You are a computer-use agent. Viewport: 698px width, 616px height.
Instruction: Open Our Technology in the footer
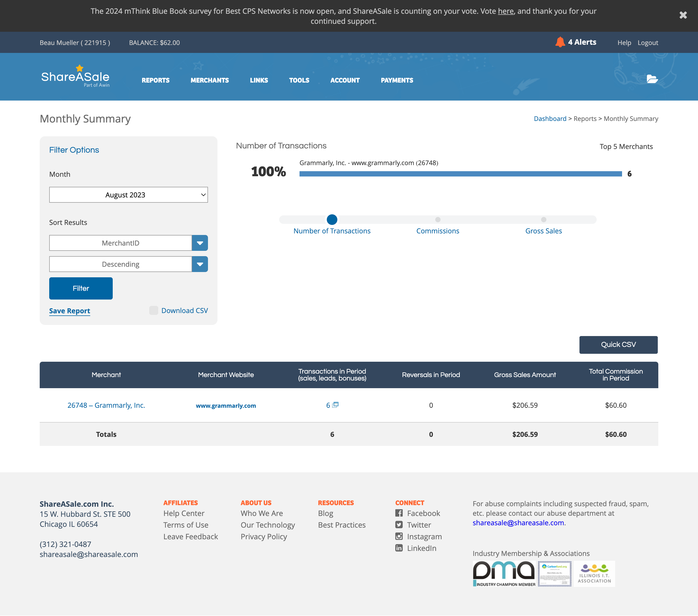pos(268,525)
